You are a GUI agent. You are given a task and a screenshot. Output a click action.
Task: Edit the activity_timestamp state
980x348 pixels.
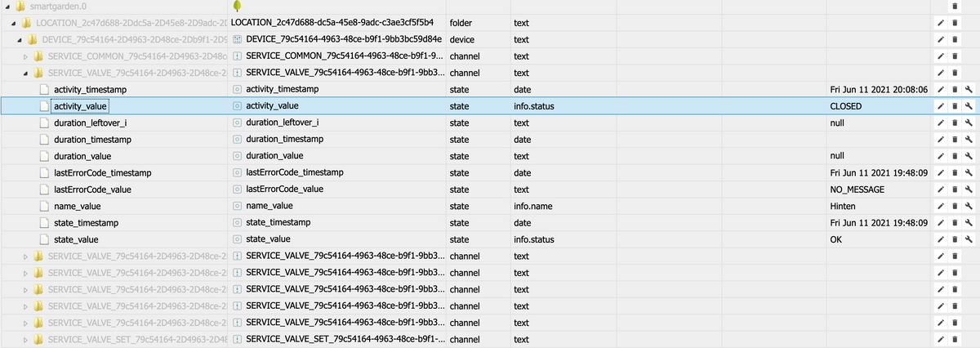(x=941, y=90)
